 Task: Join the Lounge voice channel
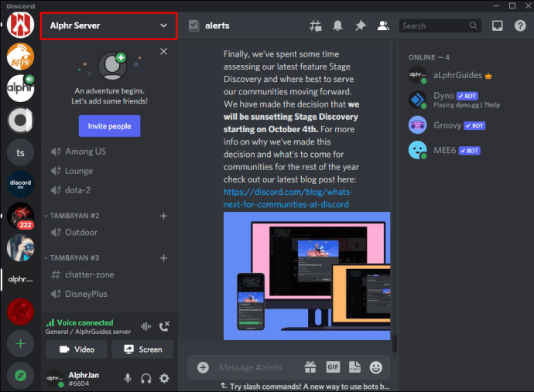click(x=79, y=171)
